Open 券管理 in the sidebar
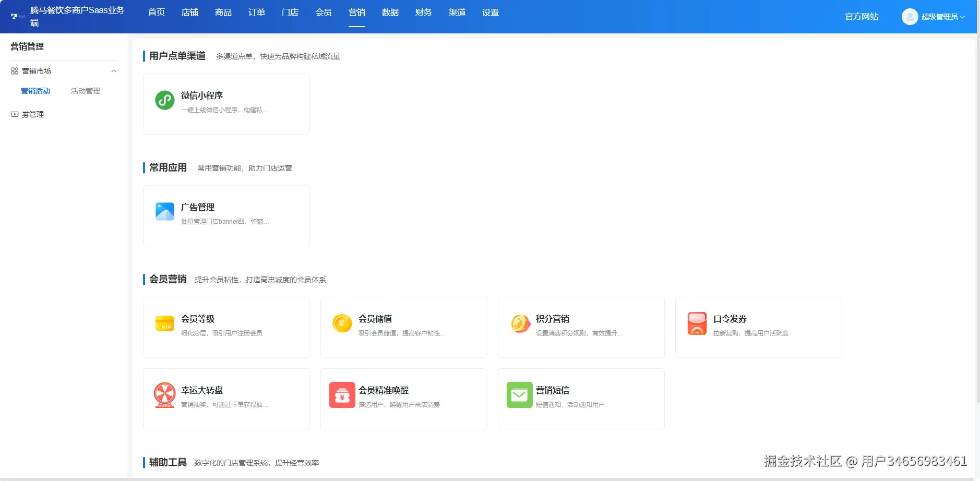This screenshot has width=980, height=481. pos(33,114)
